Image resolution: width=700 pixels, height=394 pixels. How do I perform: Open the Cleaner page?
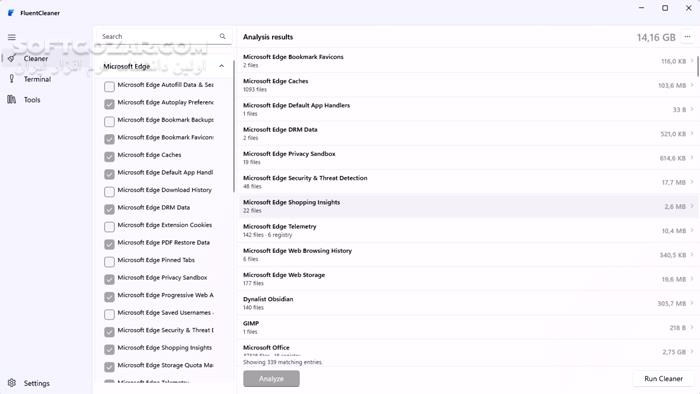36,58
